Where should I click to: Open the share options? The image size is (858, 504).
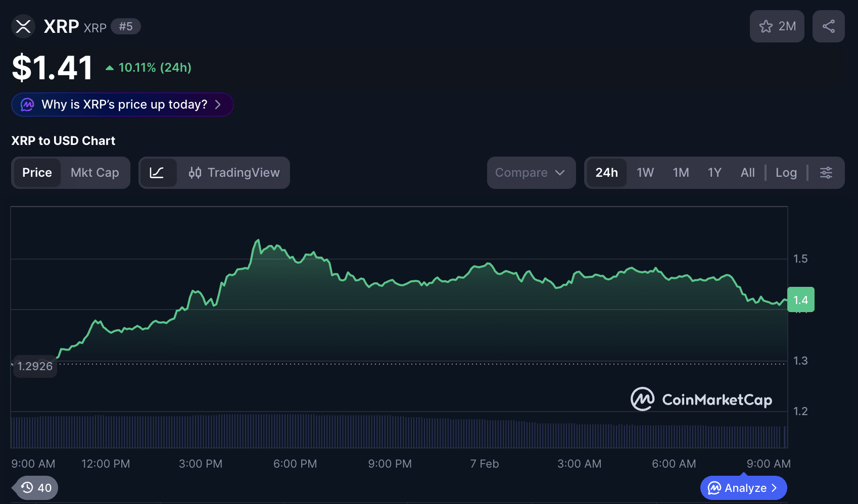(x=828, y=26)
